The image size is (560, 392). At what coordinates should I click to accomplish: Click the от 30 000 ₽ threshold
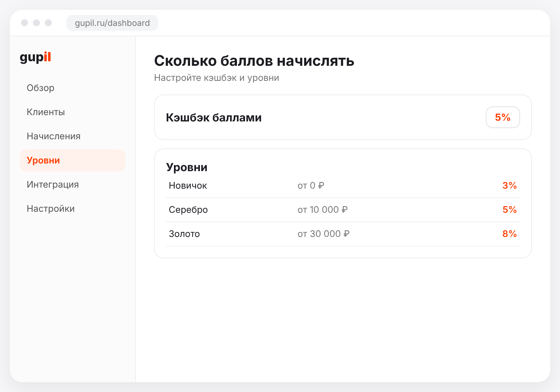pyautogui.click(x=324, y=234)
